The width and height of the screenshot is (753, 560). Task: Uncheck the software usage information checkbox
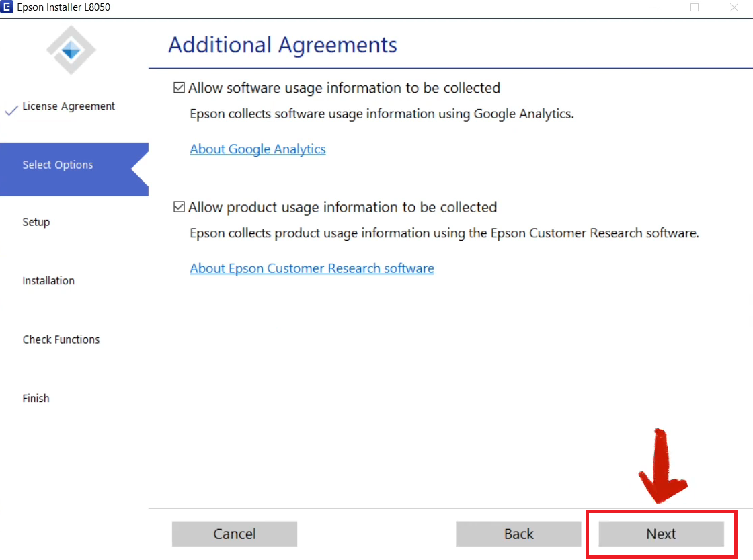click(179, 88)
